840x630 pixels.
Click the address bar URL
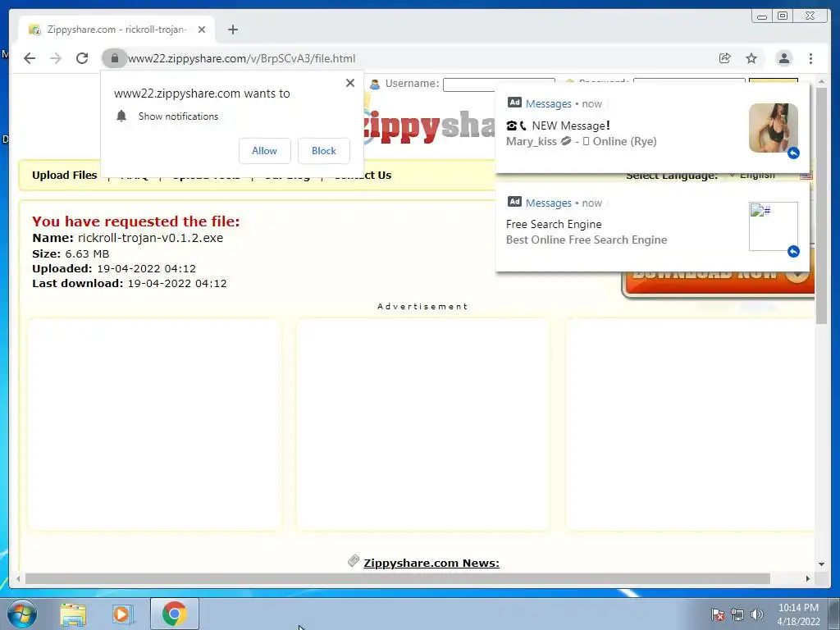click(x=242, y=58)
